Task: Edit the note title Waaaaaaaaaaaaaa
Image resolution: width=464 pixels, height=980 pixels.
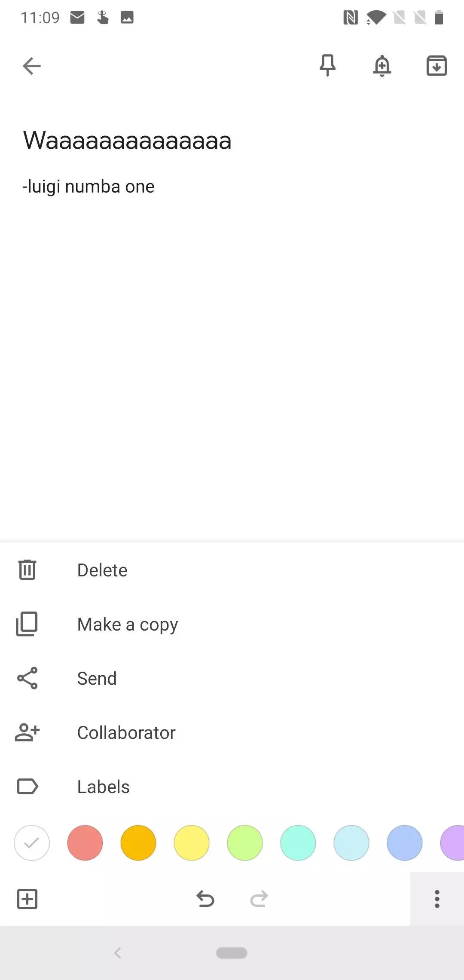Action: click(127, 140)
